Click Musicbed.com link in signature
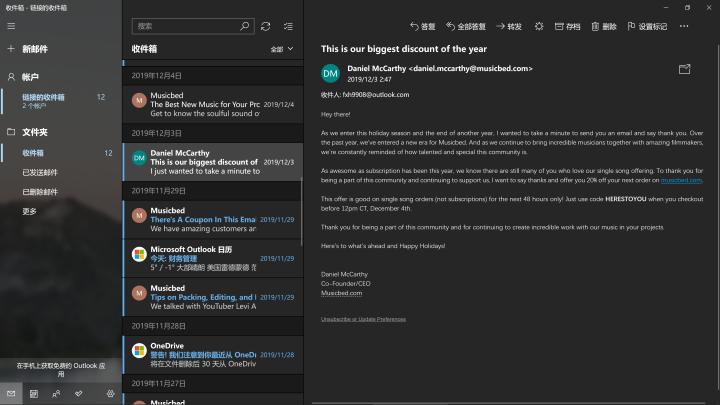This screenshot has height=405, width=720. 341,293
